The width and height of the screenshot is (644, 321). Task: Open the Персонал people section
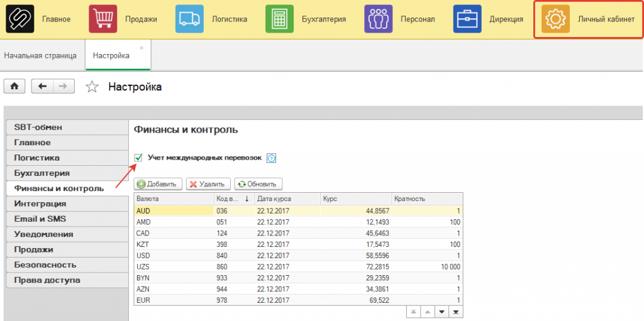coord(378,19)
